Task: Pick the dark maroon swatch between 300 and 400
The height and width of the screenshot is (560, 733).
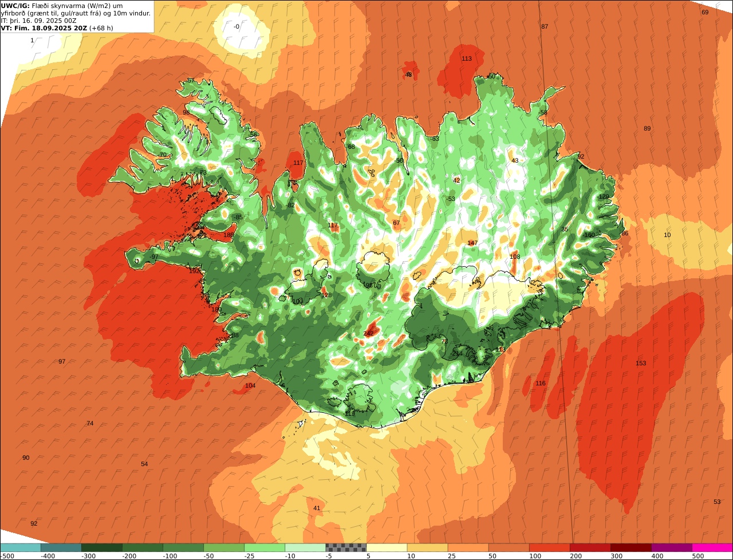Action: [x=630, y=547]
